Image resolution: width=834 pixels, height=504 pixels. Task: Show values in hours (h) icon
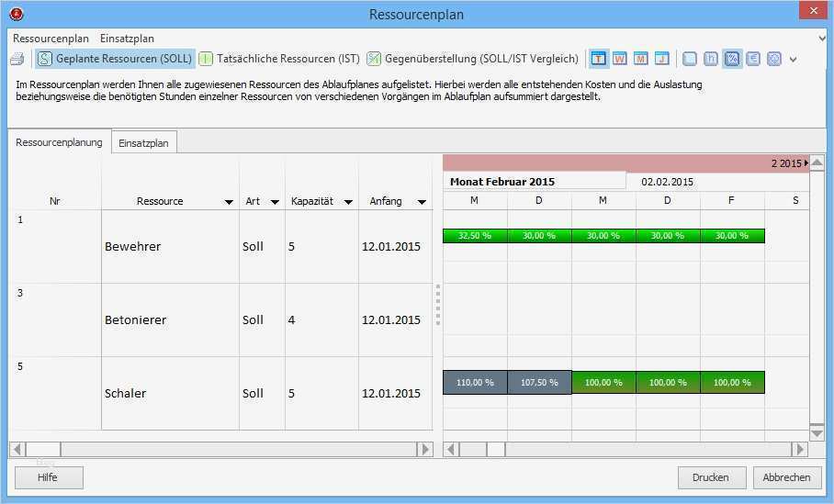pyautogui.click(x=711, y=59)
